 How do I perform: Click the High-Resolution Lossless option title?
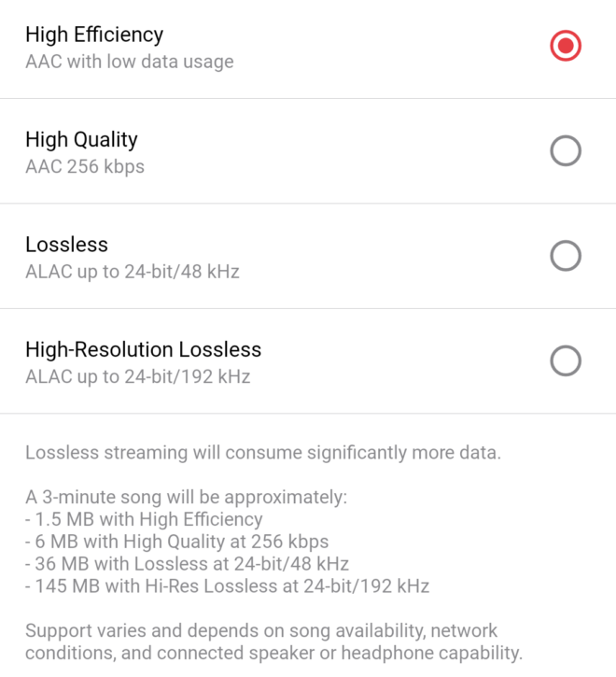coord(143,350)
